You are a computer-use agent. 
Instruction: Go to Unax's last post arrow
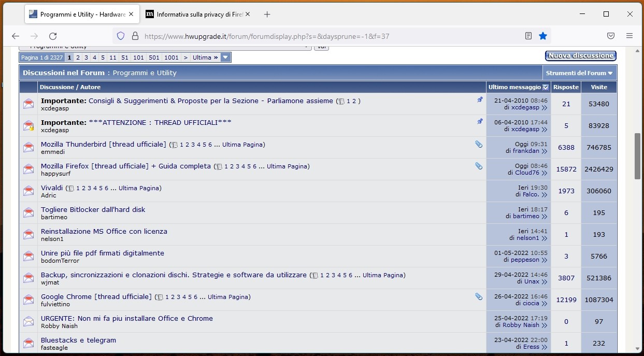pos(544,282)
